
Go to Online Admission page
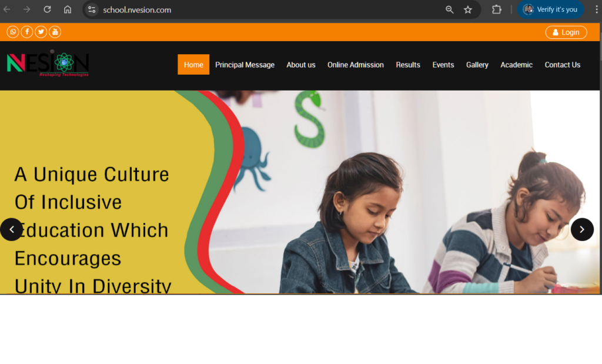click(x=356, y=65)
